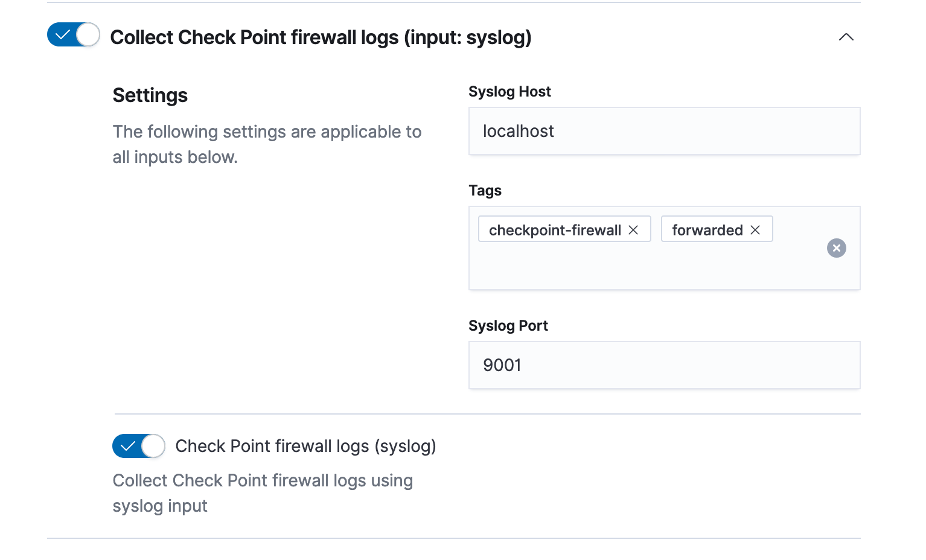Click the settings applicable to all inputs description
This screenshot has width=926, height=560.
pyautogui.click(x=267, y=144)
